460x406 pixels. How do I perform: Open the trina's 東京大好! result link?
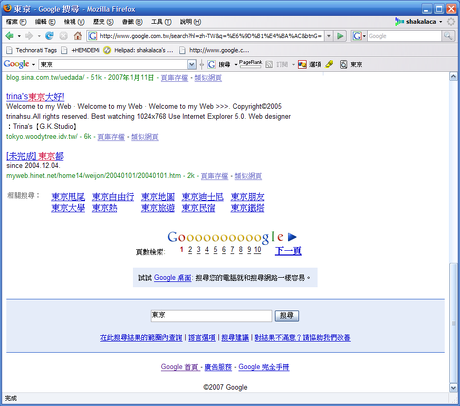pos(35,97)
